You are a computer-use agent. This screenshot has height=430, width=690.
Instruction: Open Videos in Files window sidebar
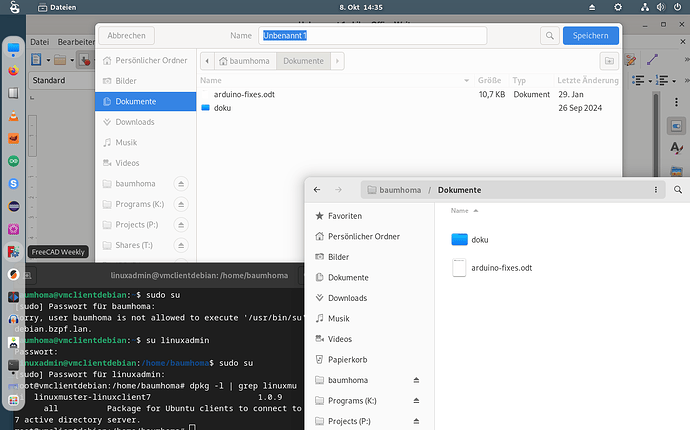(369, 339)
